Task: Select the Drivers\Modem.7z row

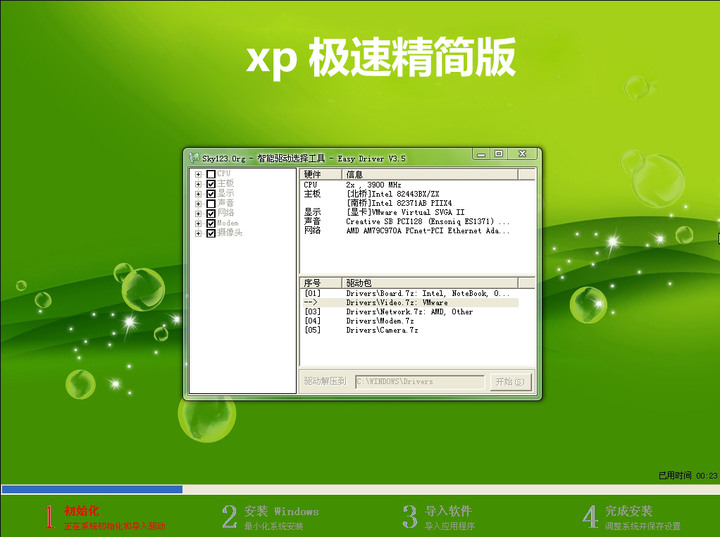Action: pyautogui.click(x=410, y=321)
